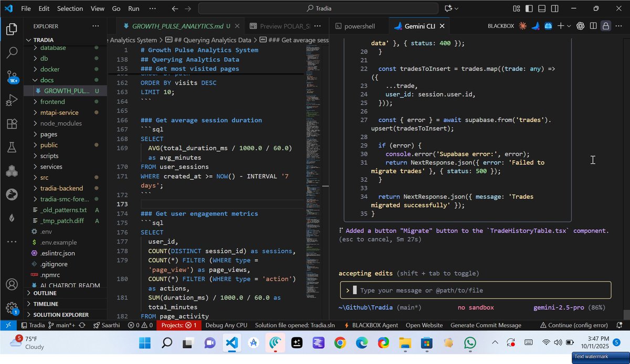Click Projects error indicator in status bar
This screenshot has width=630, height=364.
[x=180, y=325]
